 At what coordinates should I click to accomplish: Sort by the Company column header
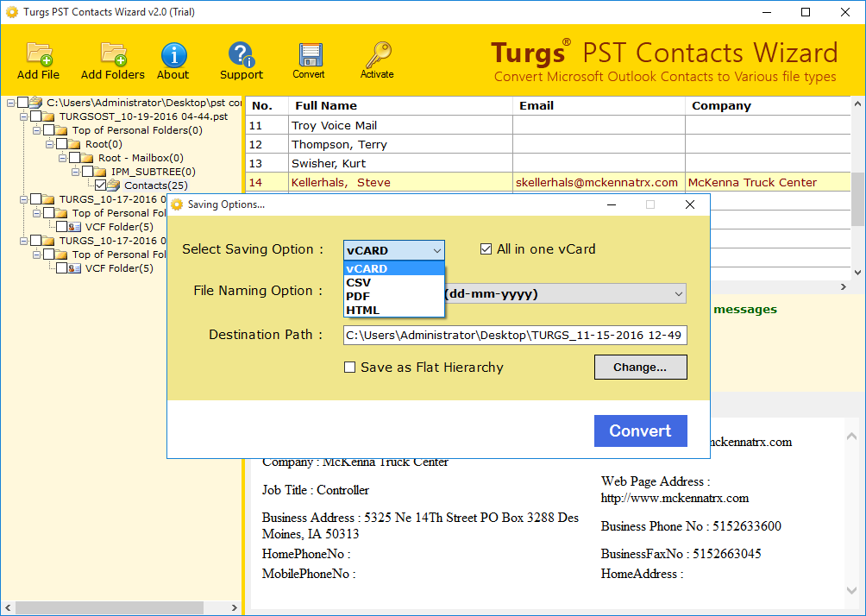(769, 105)
